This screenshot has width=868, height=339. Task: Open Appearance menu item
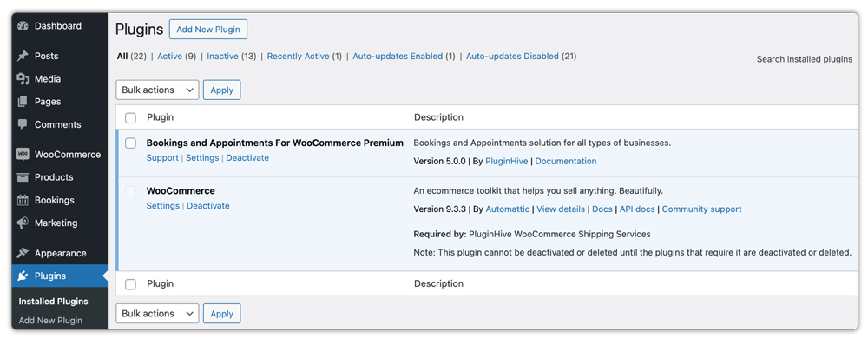pyautogui.click(x=60, y=253)
